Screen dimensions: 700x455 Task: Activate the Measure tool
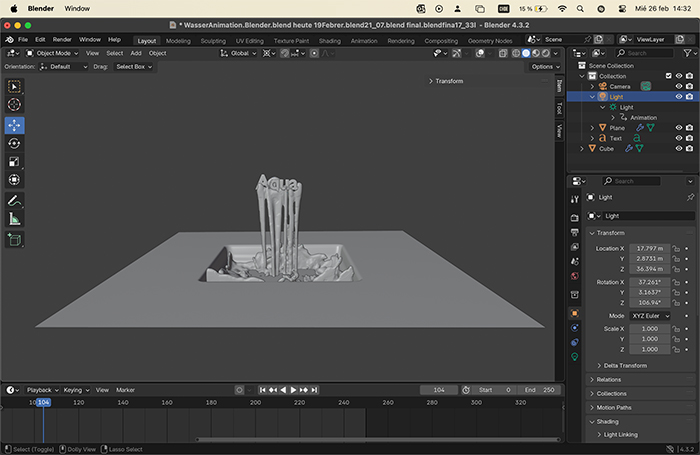pos(15,219)
